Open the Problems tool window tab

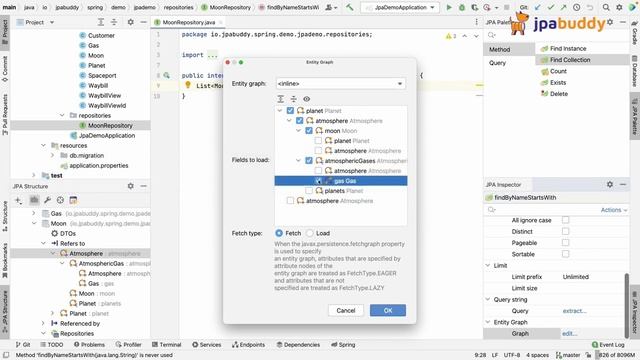(89, 344)
